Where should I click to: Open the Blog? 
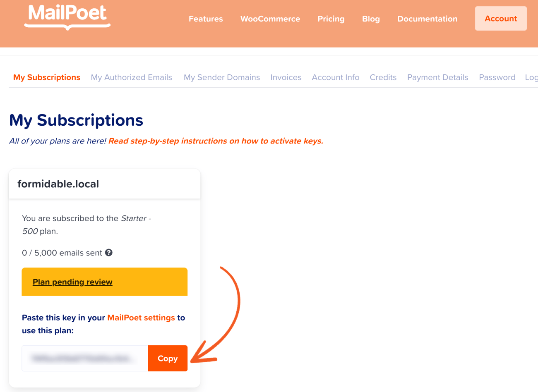(x=371, y=19)
